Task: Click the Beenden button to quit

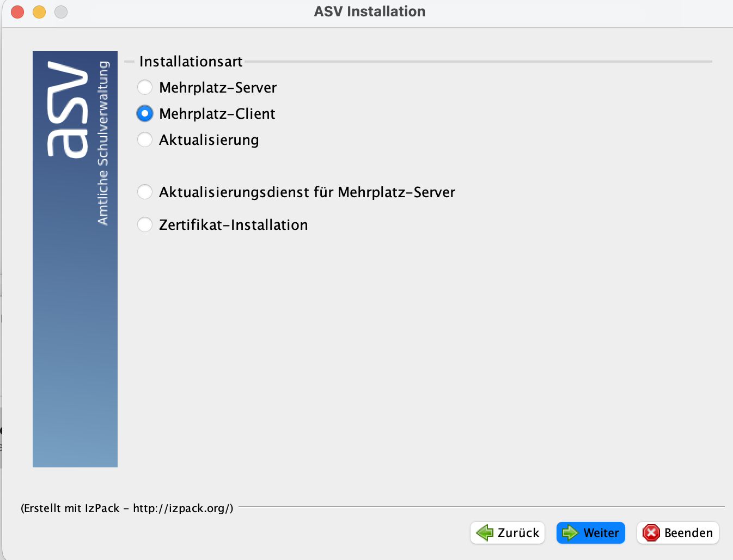Action: click(678, 533)
